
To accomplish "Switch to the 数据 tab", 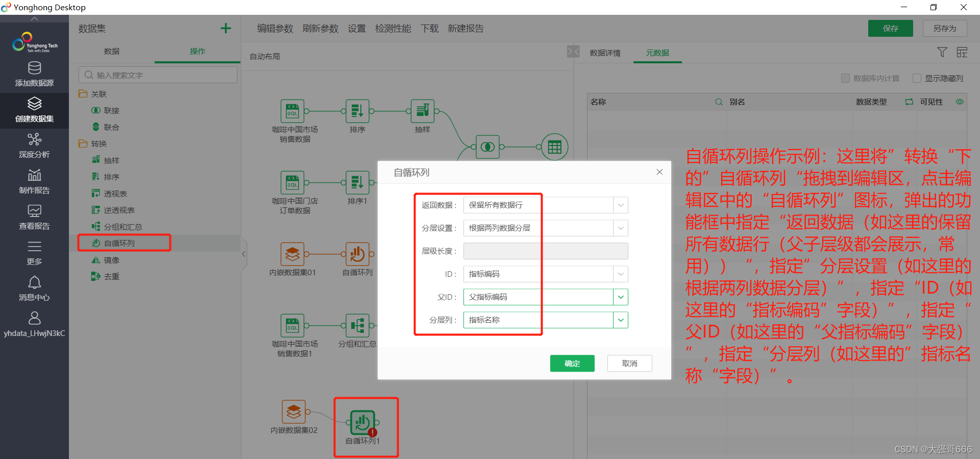I will click(x=112, y=51).
